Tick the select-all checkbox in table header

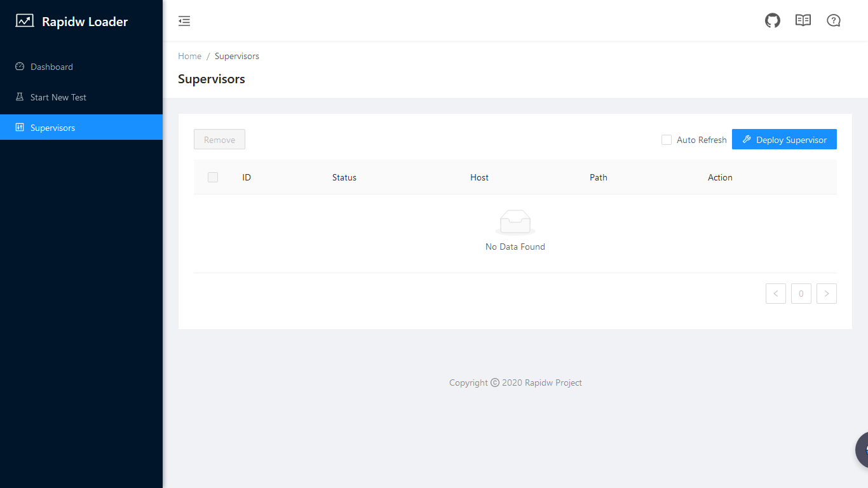click(x=213, y=177)
